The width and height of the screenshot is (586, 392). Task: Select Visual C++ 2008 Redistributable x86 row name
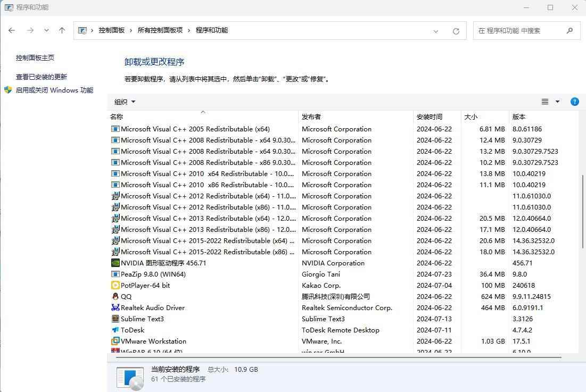(x=208, y=162)
